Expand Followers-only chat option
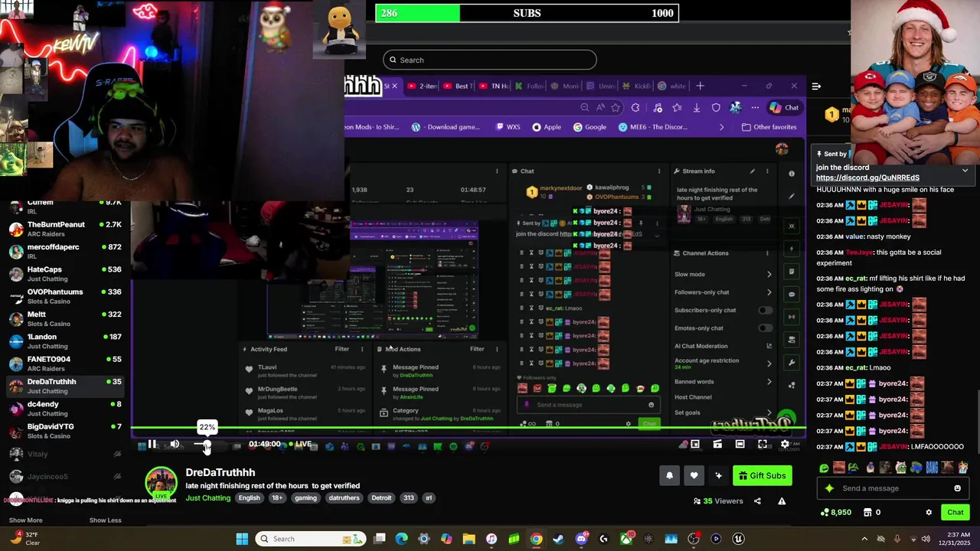The width and height of the screenshot is (980, 551). [724, 292]
